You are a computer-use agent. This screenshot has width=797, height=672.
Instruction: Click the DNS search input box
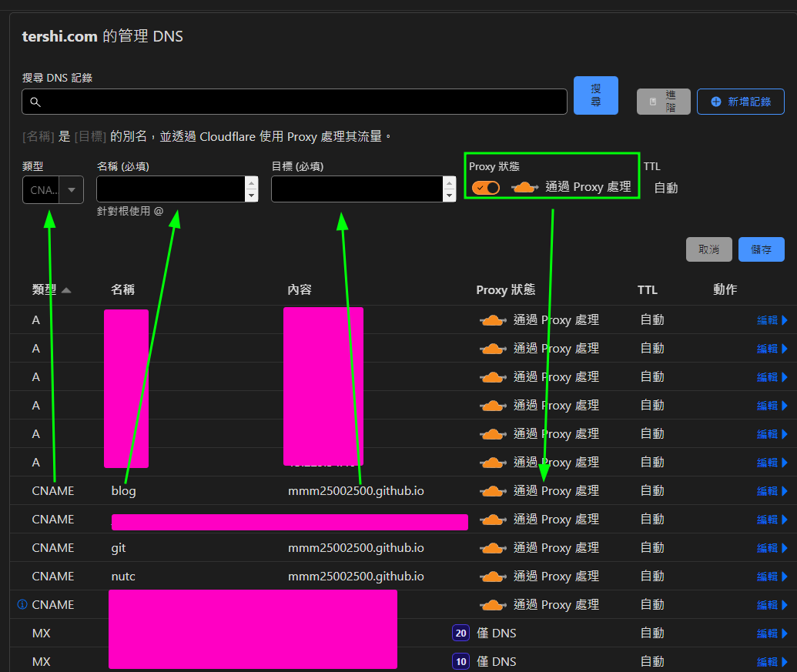click(x=294, y=102)
